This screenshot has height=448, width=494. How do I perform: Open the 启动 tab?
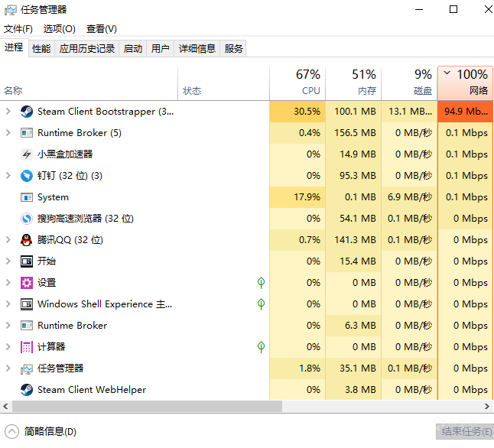[133, 48]
